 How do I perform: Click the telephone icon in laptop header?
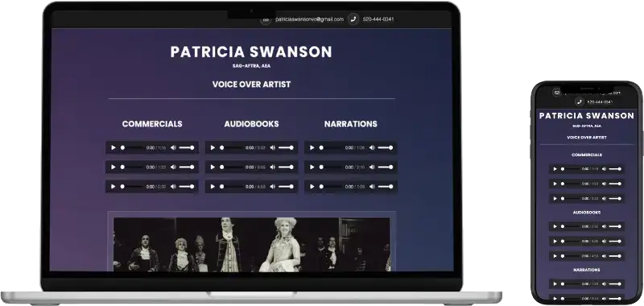(x=353, y=19)
